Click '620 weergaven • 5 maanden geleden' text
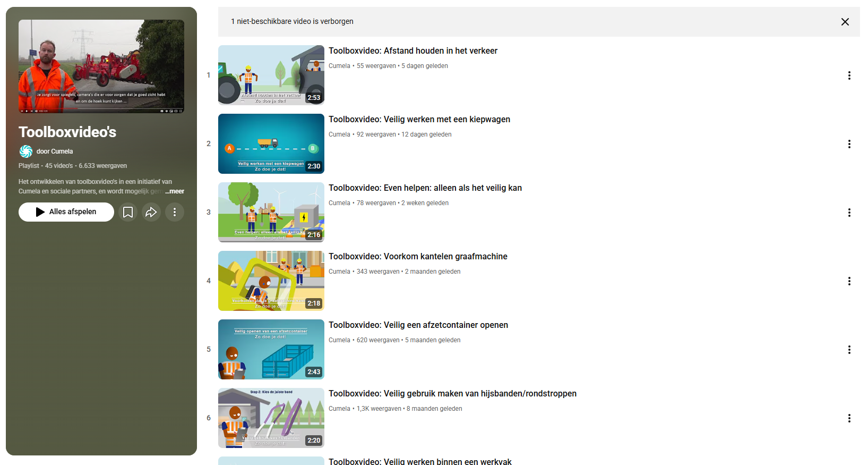Image resolution: width=868 pixels, height=465 pixels. click(409, 340)
